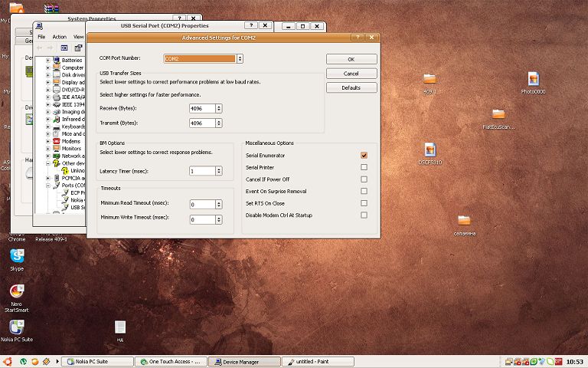This screenshot has width=588, height=368.
Task: Click the Start button on the taskbar
Action: click(x=7, y=361)
